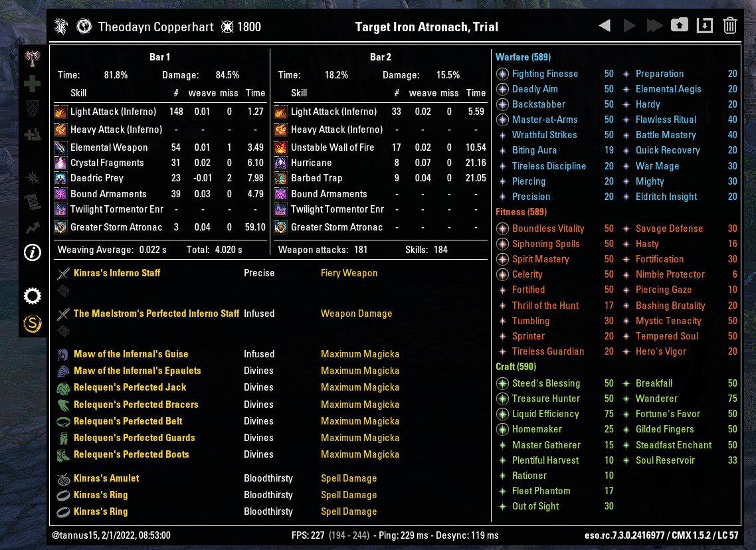
Task: Click the Elemental Weapon skill icon
Action: 60,147
